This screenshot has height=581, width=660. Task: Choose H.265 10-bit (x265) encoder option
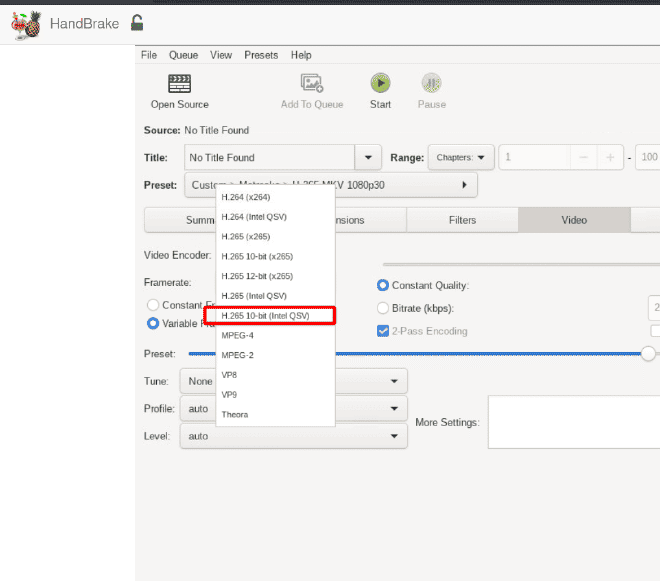click(275, 256)
